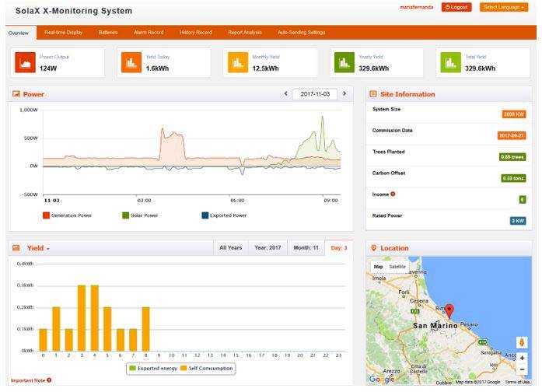Viewport: 542px width, 392px height.
Task: Click the System Size value badge
Action: click(x=514, y=114)
